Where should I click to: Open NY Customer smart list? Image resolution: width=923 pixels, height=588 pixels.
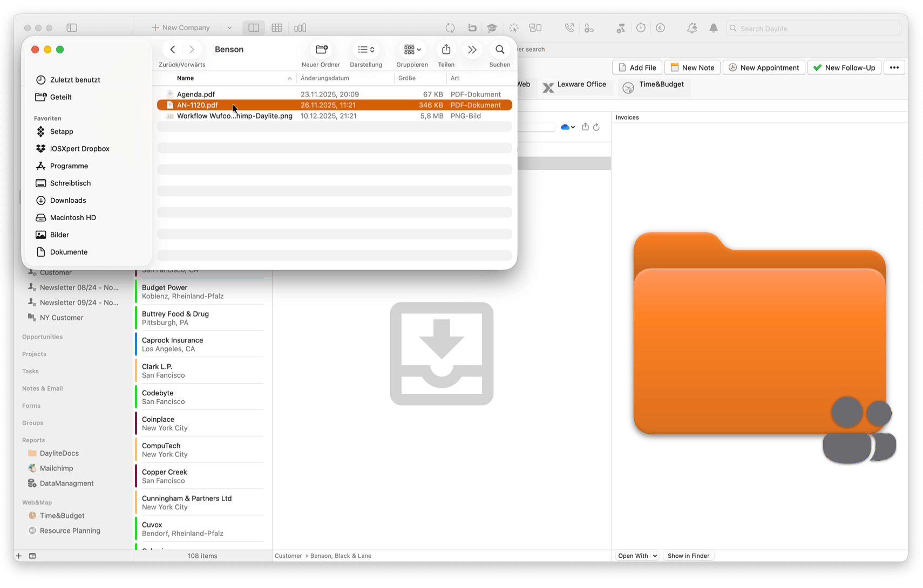click(x=61, y=318)
